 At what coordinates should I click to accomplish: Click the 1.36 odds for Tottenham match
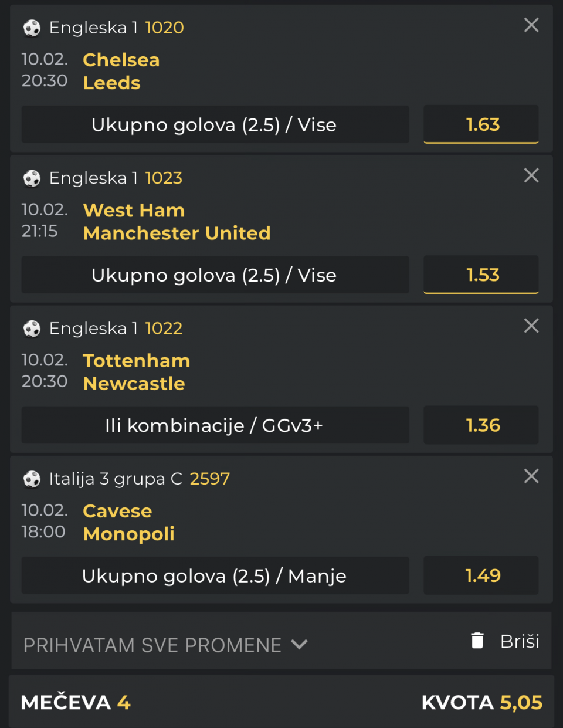pos(481,425)
